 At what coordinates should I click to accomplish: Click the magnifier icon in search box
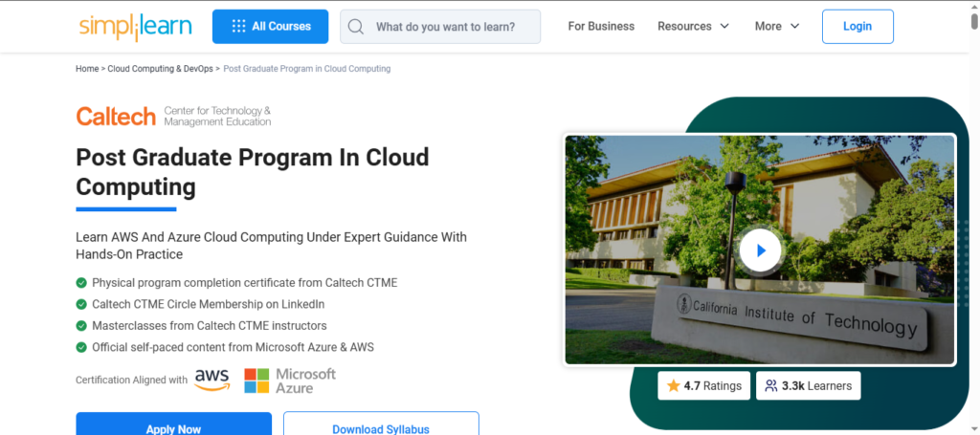356,27
